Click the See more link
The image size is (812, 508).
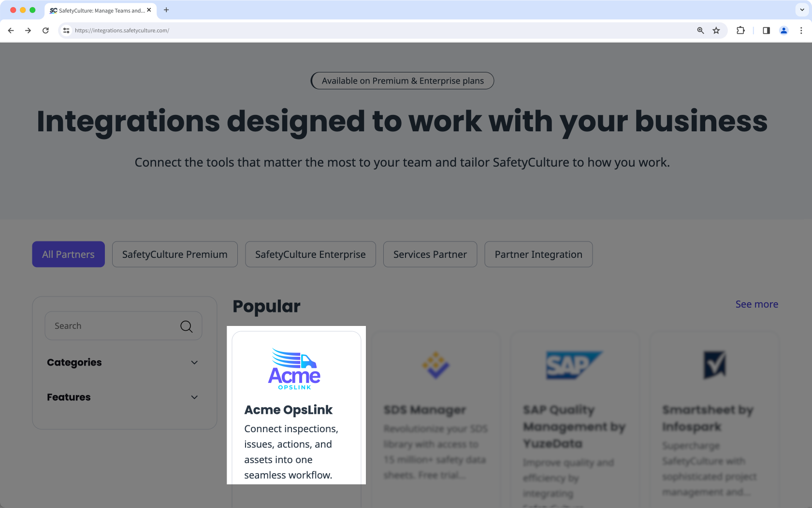[757, 304]
